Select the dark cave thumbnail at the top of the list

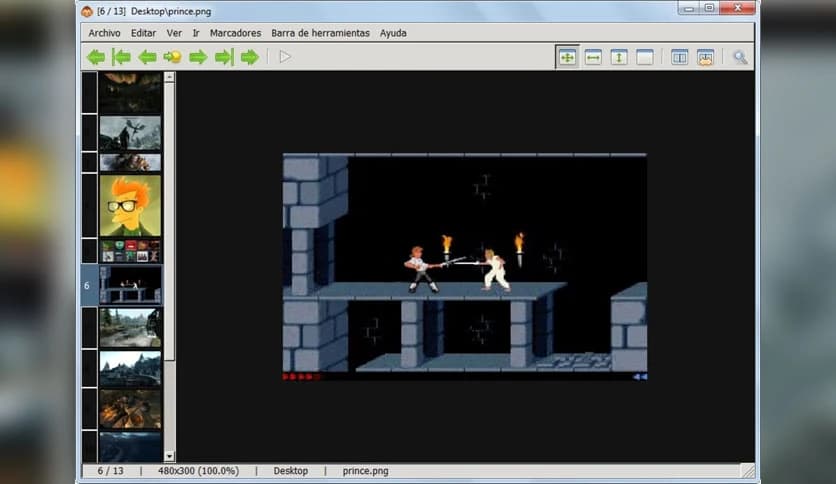pyautogui.click(x=130, y=92)
